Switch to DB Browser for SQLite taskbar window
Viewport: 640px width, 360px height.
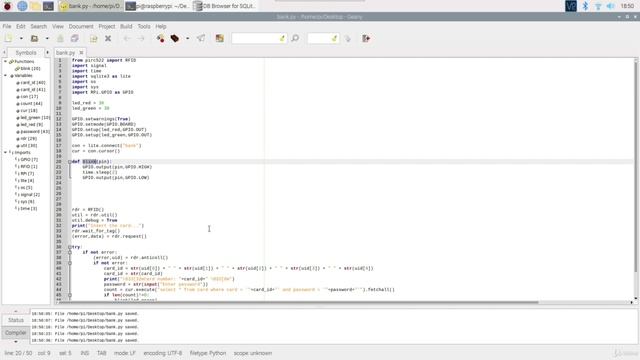(224, 6)
